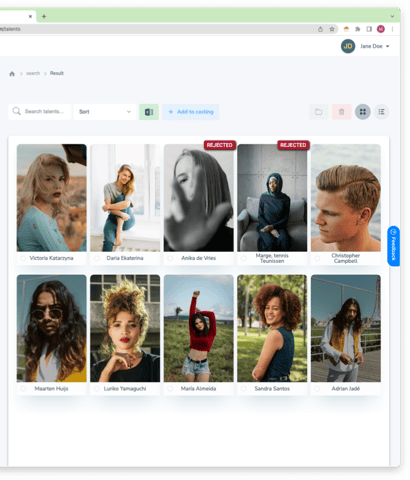Viewport: 410px width, 480px height.
Task: Expand the Jane Doe account menu
Action: (387, 46)
